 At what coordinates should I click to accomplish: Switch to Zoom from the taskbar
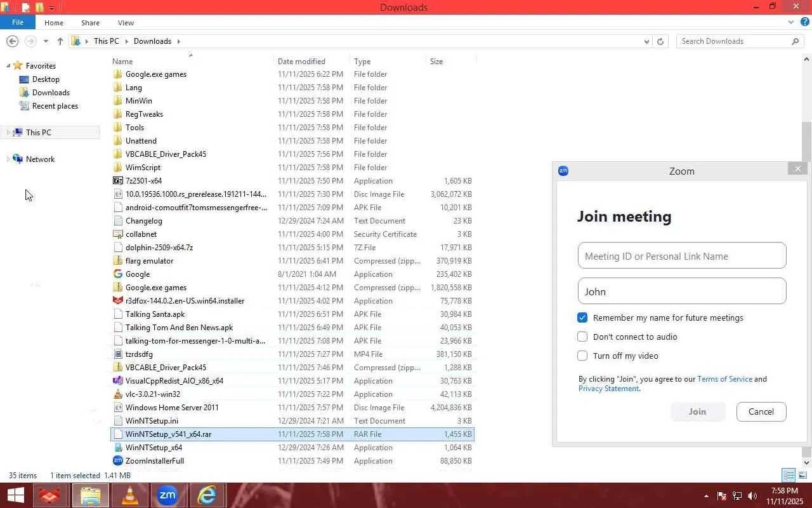(167, 495)
